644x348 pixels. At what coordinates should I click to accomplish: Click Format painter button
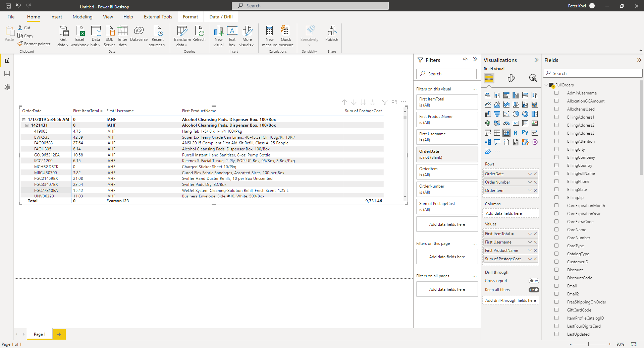click(x=34, y=44)
